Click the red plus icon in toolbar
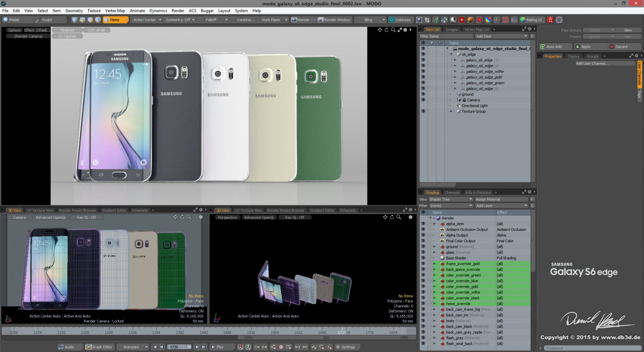This screenshot has width=644, height=352. (462, 20)
